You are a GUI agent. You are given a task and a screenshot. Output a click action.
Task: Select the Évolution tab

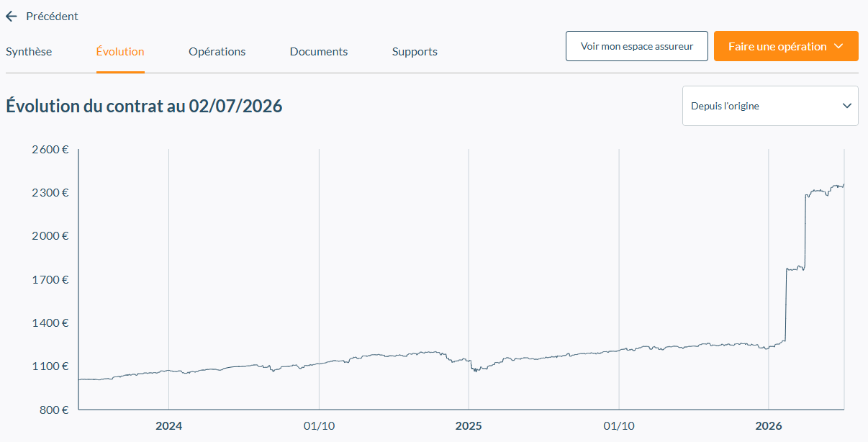[x=120, y=52]
